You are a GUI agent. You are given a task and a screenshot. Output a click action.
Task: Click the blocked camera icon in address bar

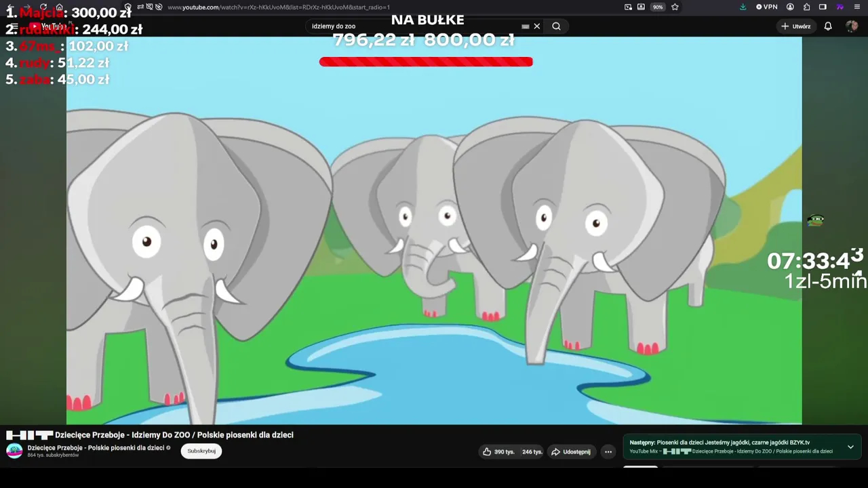pos(158,7)
